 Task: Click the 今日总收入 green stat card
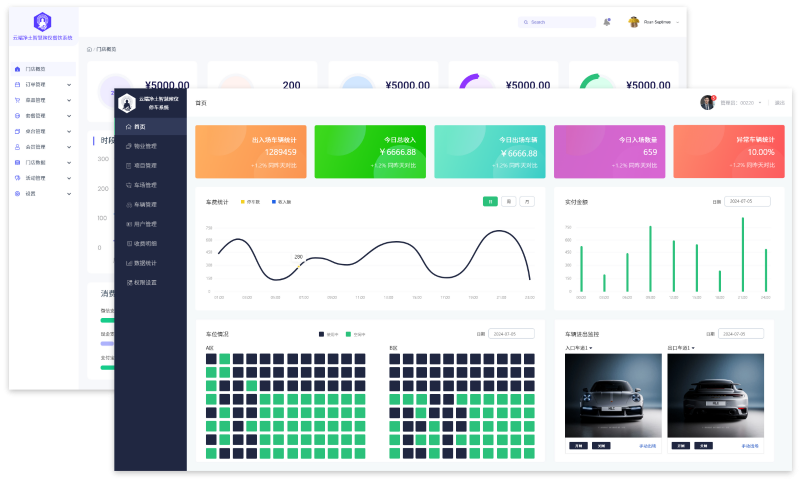pyautogui.click(x=370, y=152)
